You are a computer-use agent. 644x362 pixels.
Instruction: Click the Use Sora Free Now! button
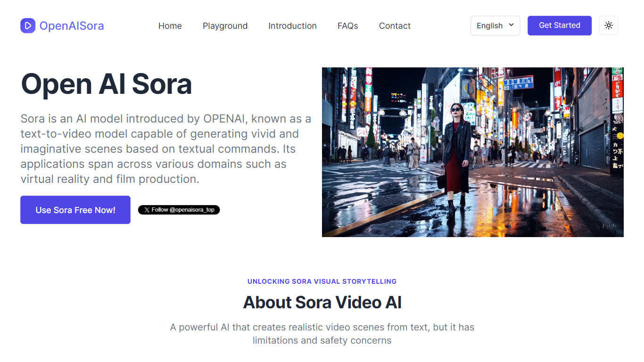(75, 210)
